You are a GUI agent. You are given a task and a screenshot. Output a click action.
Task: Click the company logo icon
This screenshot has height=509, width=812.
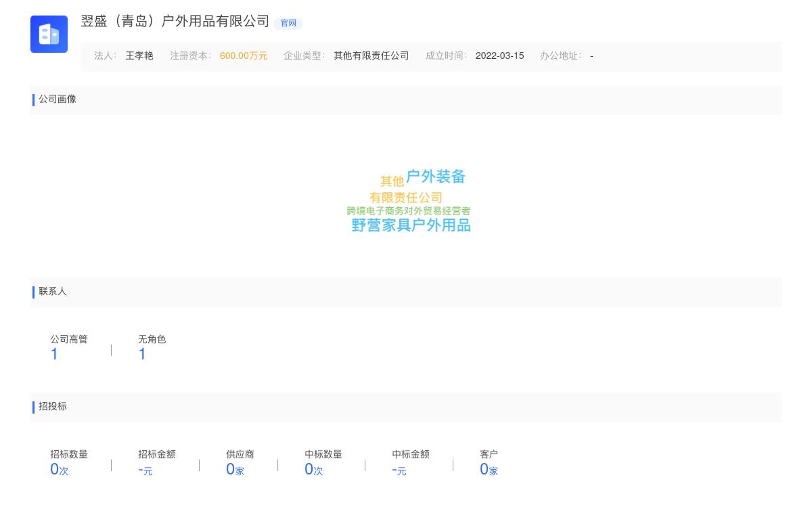coord(49,34)
